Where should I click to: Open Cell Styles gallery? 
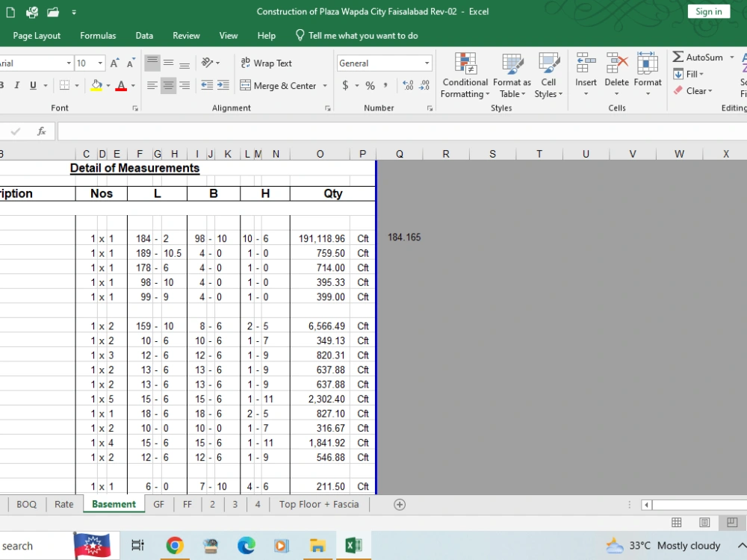pos(548,75)
